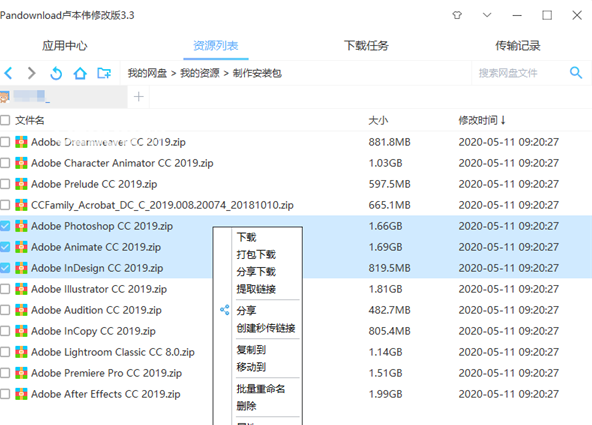Screen dimensions: 592x425
Task: Uncheck the Adobe Animate CC 2019.zip checkbox
Action: pyautogui.click(x=5, y=247)
